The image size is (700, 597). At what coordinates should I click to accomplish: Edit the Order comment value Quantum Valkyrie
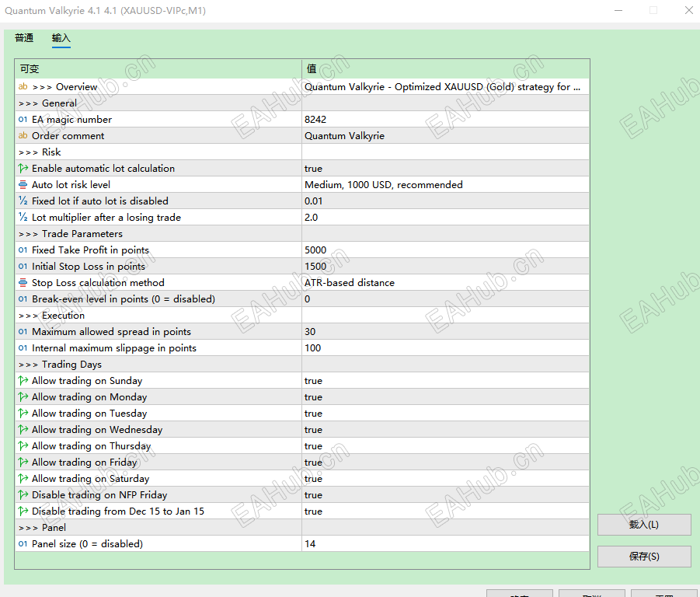445,136
